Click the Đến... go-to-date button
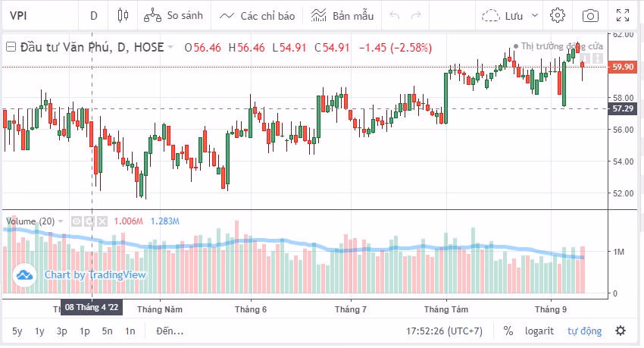The image size is (644, 348). (170, 331)
